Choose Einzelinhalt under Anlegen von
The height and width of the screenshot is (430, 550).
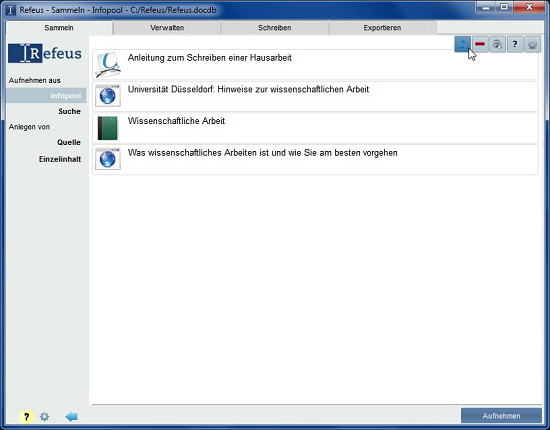point(60,159)
